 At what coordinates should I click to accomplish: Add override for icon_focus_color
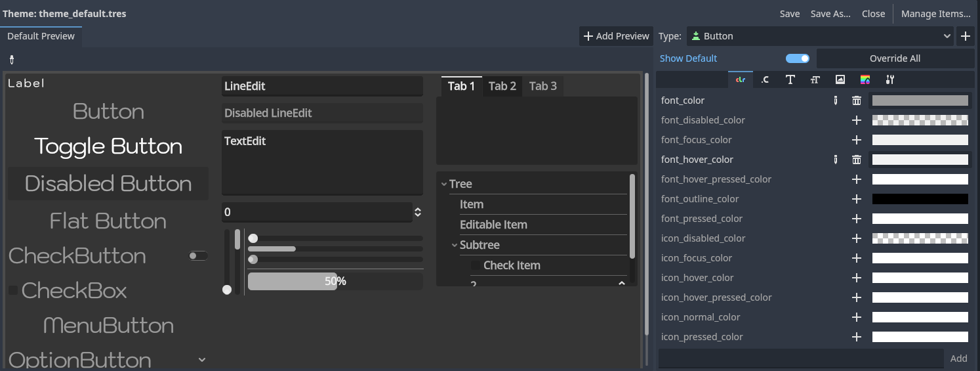coord(856,258)
